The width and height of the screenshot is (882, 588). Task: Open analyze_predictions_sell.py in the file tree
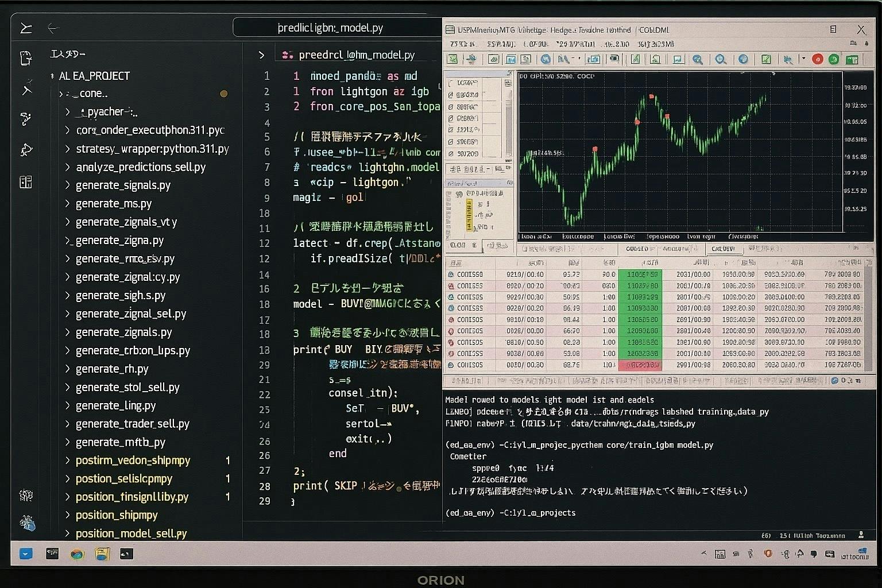141,167
